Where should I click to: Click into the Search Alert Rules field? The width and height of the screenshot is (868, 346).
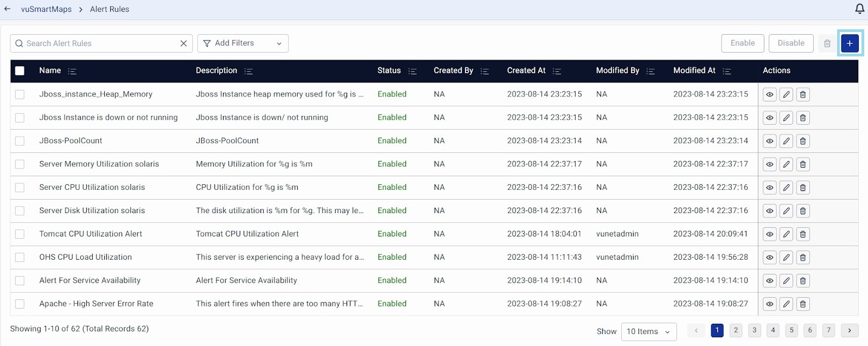tap(98, 43)
